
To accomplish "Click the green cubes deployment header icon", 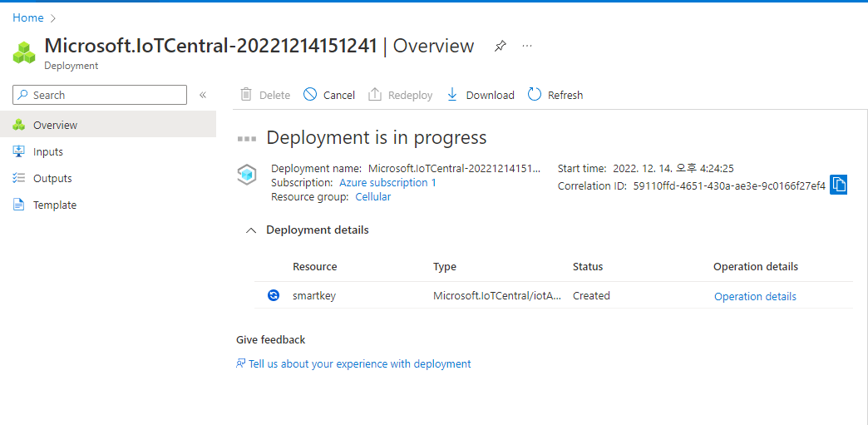I will click(x=24, y=52).
